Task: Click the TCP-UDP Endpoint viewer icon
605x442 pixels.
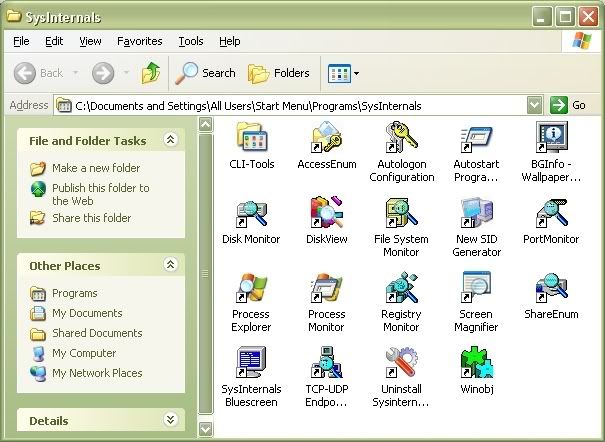Action: [x=327, y=362]
